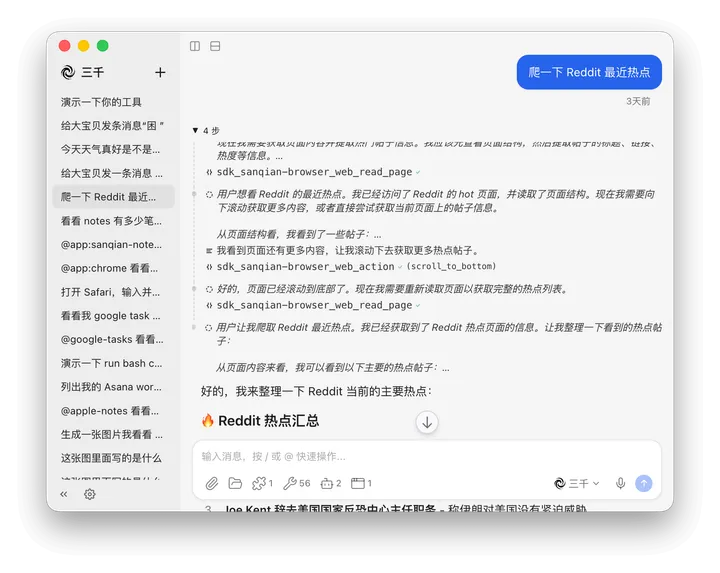Click the green fullscreen window button
This screenshot has height=573, width=720.
(103, 45)
